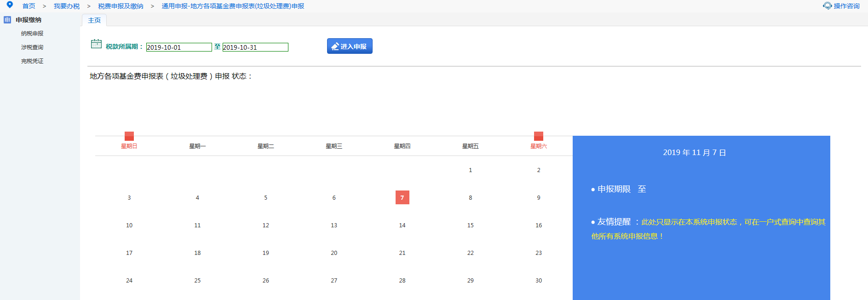Screen dimensions: 868x300
Task: Select day 21 in the calendar
Action: 402,253
